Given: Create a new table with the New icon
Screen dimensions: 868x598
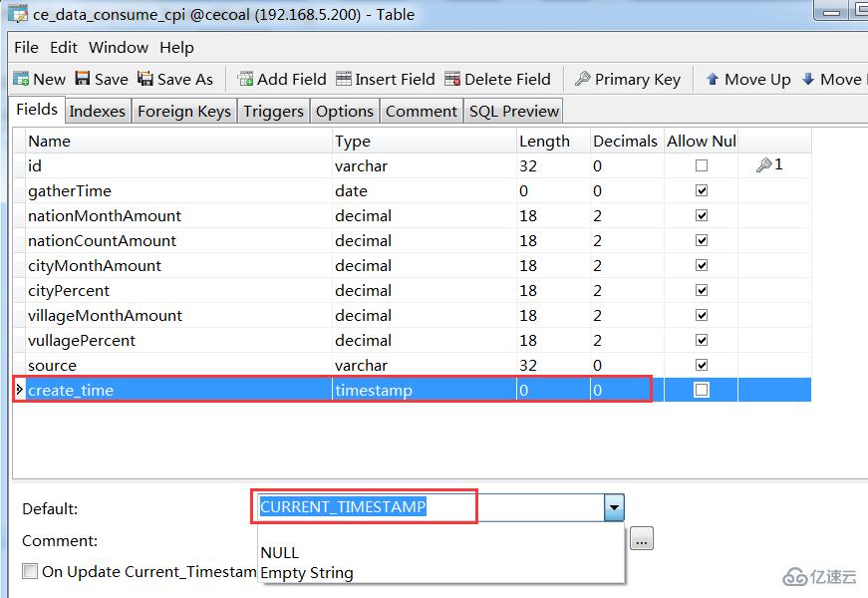Looking at the screenshot, I should pos(39,79).
